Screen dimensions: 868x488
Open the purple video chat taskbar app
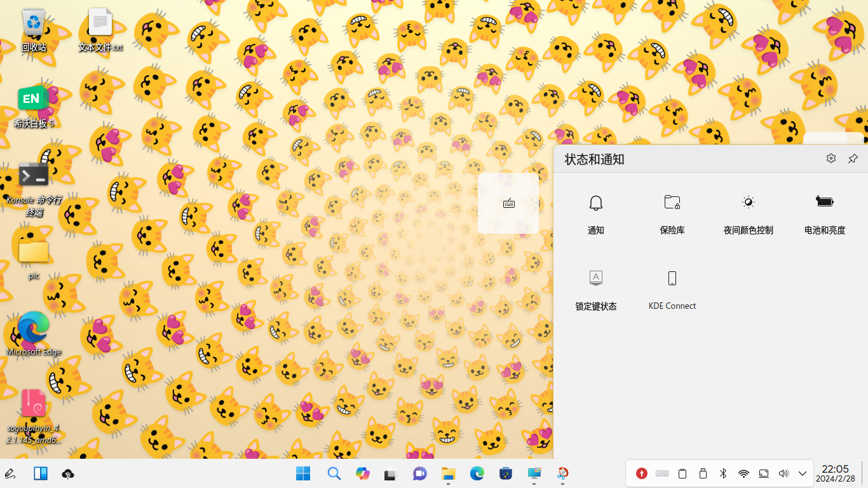419,473
